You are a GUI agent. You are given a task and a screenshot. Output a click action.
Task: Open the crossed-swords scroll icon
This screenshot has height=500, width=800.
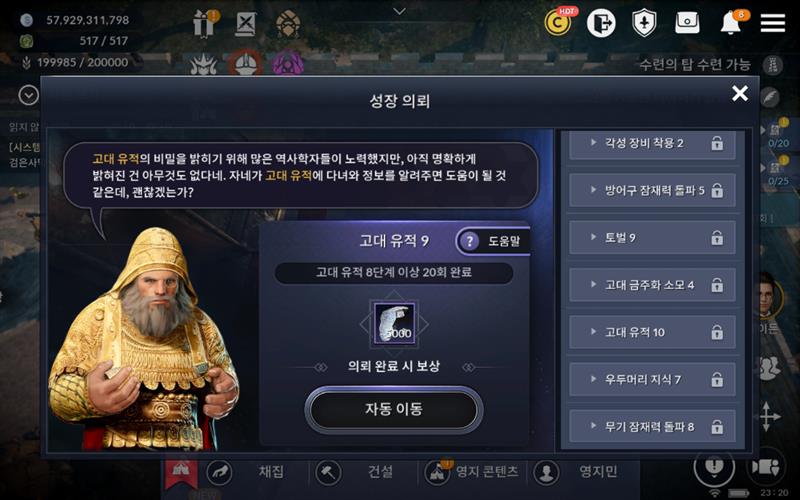[x=245, y=23]
